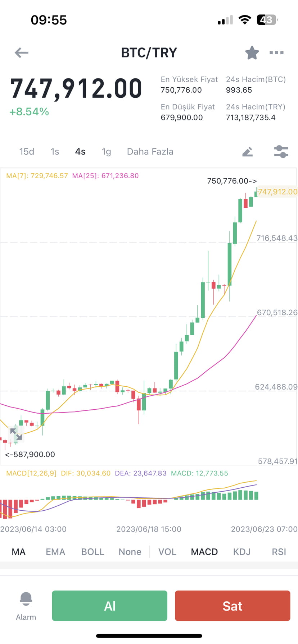Enable the VOL volume indicator
Image resolution: width=298 pixels, height=644 pixels.
(x=167, y=551)
